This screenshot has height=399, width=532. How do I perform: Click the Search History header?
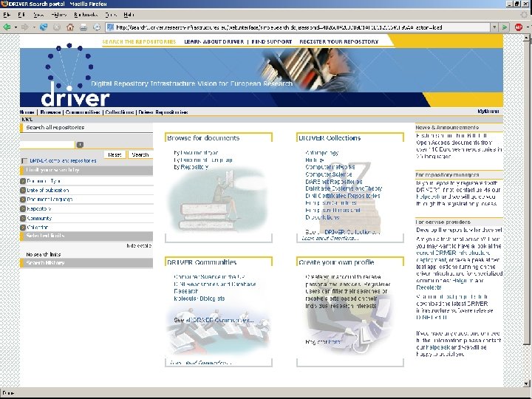(x=86, y=263)
